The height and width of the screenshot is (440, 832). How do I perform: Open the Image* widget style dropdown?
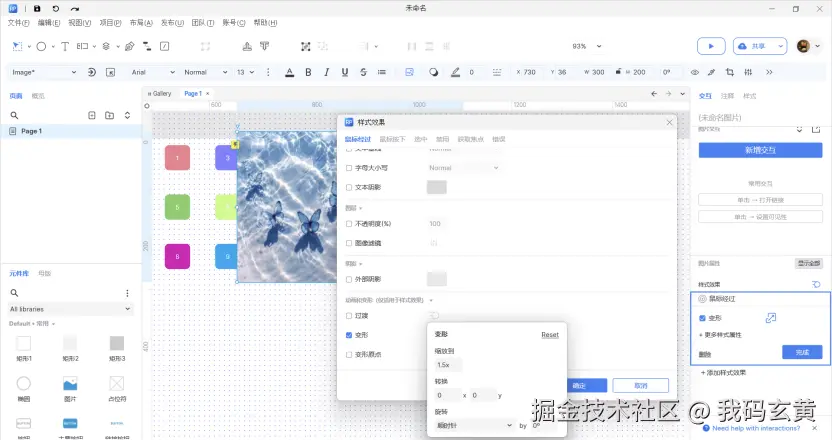coord(44,72)
